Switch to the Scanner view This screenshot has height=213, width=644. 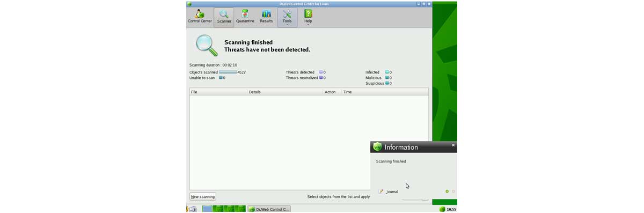tap(224, 17)
